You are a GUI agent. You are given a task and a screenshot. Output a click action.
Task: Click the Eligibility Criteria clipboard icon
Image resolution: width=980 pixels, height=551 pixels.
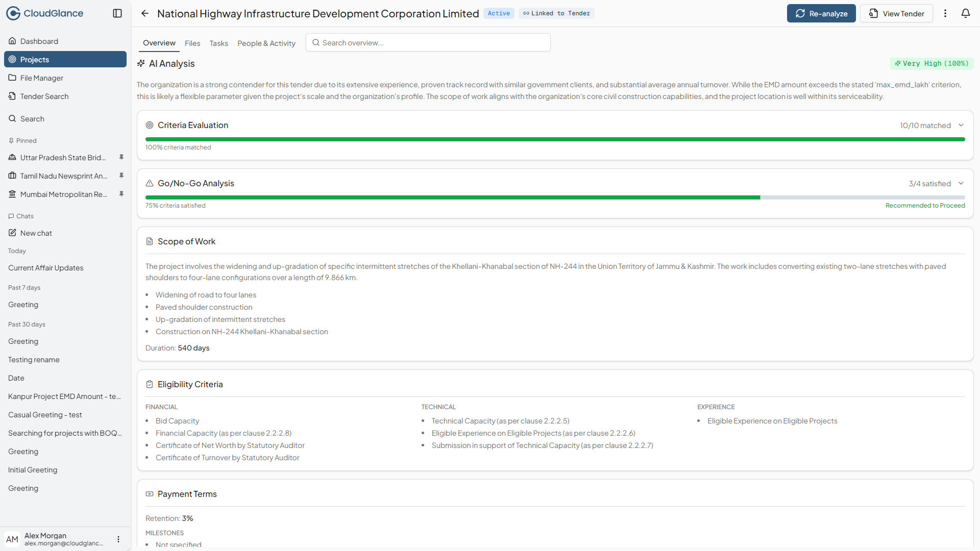point(150,384)
